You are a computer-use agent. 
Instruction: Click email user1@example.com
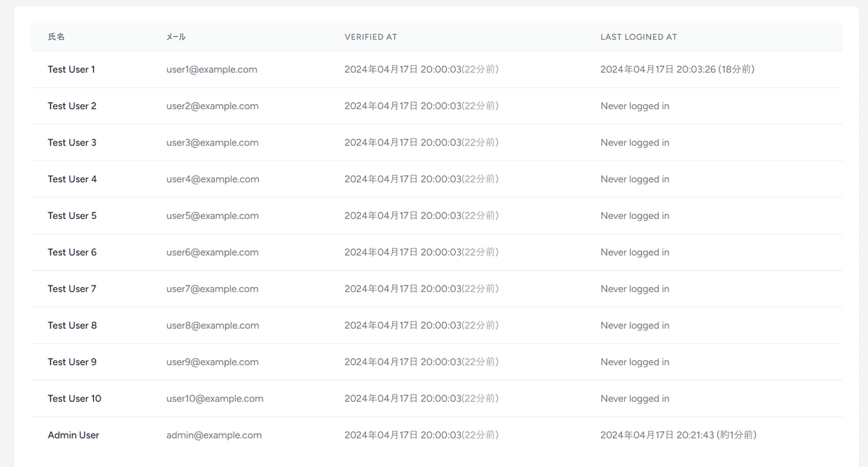pos(212,69)
